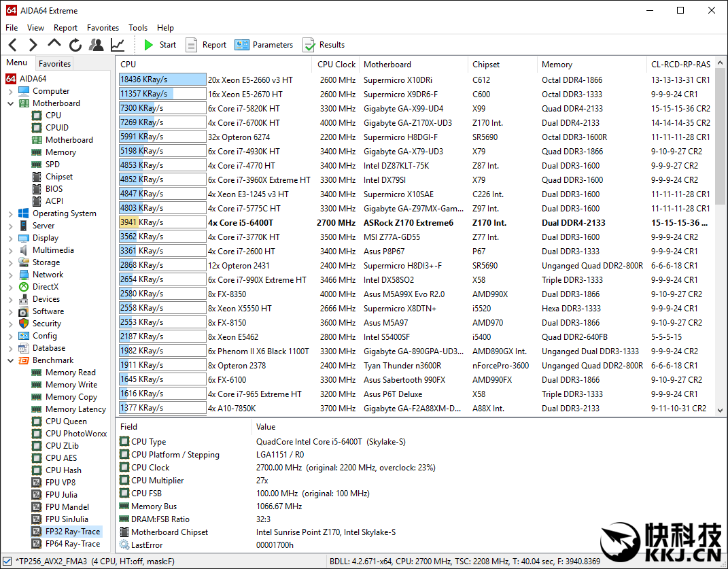
Task: Collapse the Motherboard tree node
Action: [x=10, y=103]
